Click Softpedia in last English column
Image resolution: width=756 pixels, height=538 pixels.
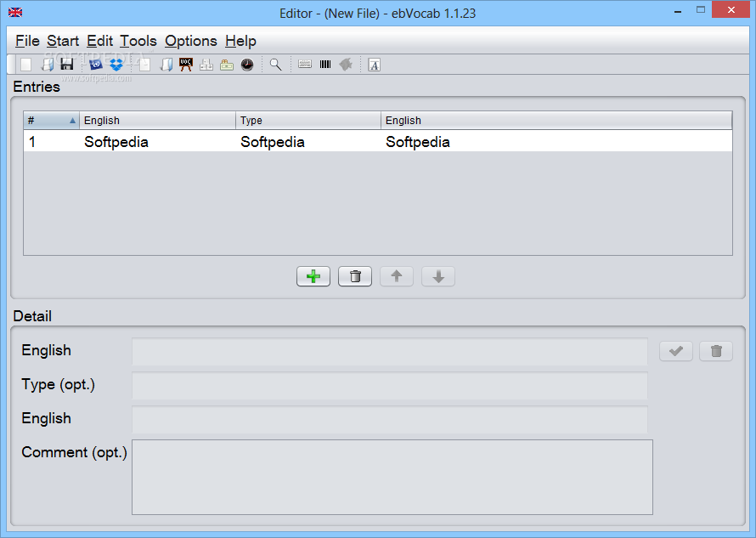(x=418, y=142)
